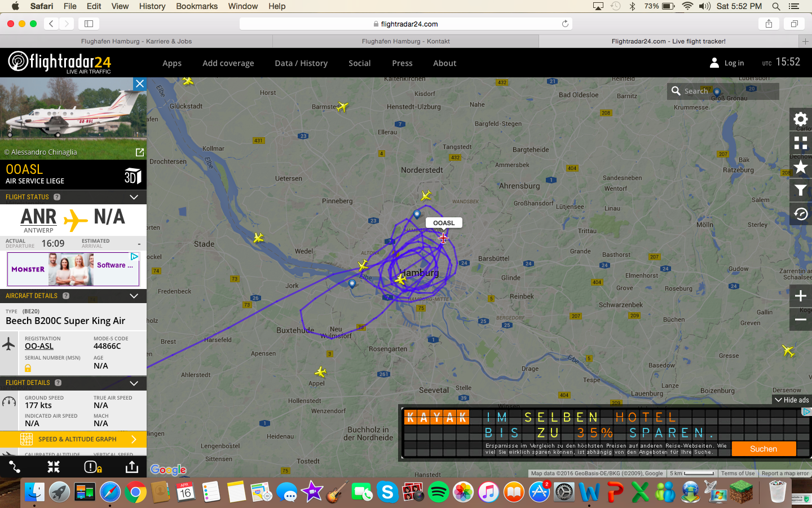
Task: Click the Suchen button in Kayak ad
Action: click(x=764, y=449)
